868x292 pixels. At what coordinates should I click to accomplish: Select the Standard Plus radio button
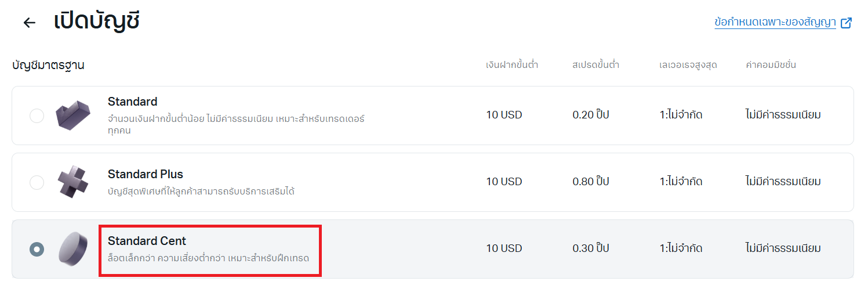pyautogui.click(x=37, y=182)
